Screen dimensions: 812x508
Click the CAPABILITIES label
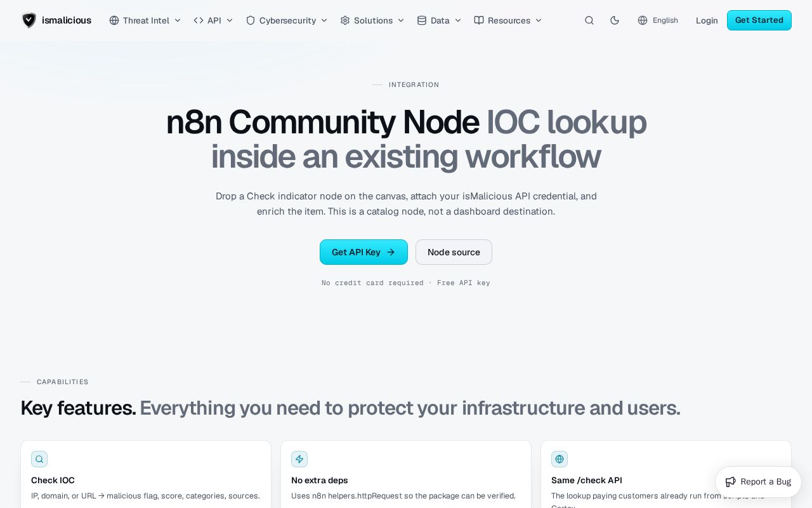click(x=63, y=382)
